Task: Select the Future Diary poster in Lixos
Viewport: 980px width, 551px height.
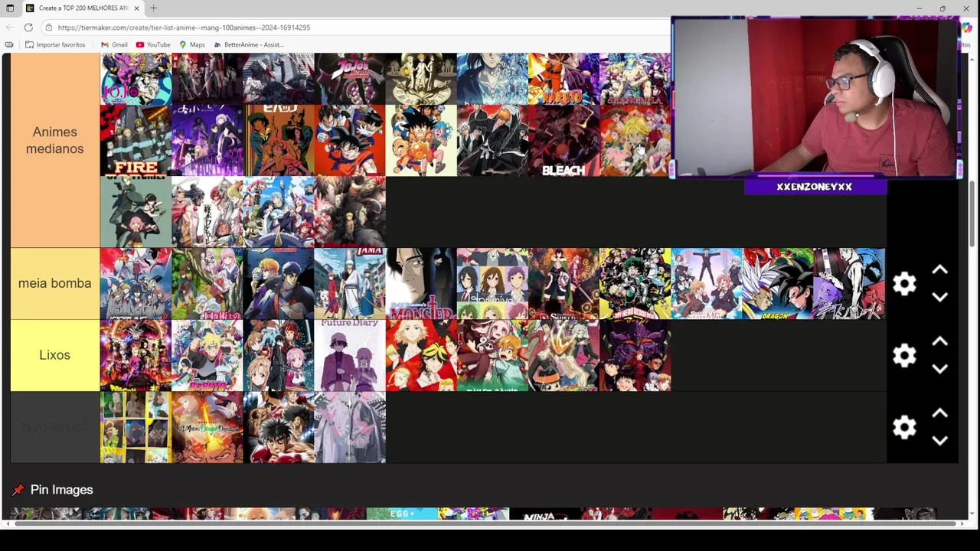Action: click(x=350, y=355)
